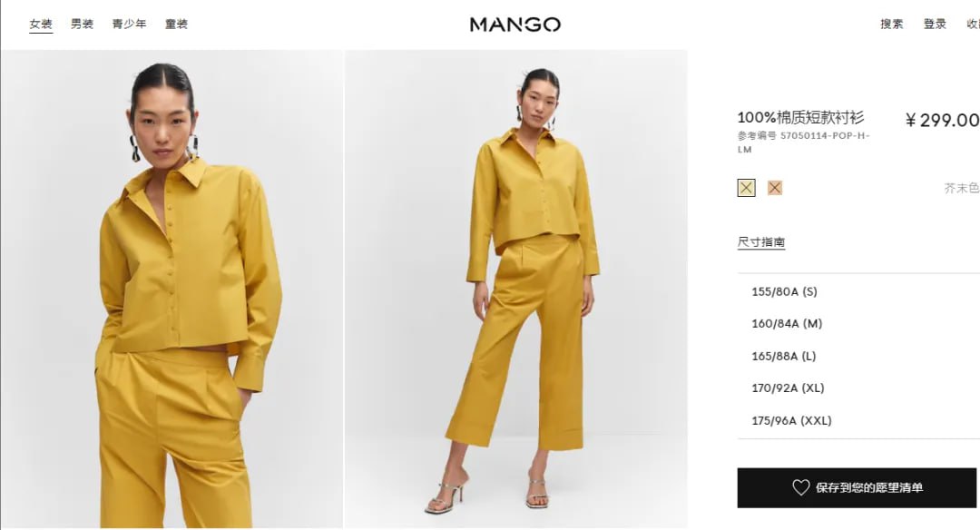Open the full-body outfit product image
This screenshot has height=530, width=980.
click(x=516, y=289)
